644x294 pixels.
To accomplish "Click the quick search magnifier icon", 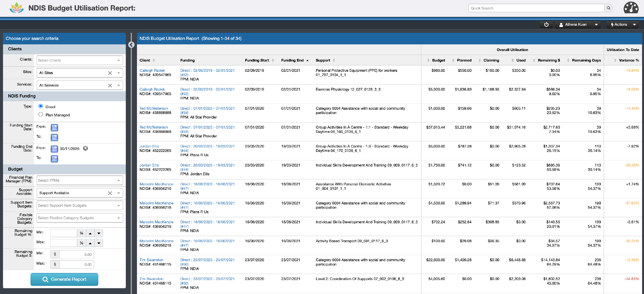I will tap(609, 8).
